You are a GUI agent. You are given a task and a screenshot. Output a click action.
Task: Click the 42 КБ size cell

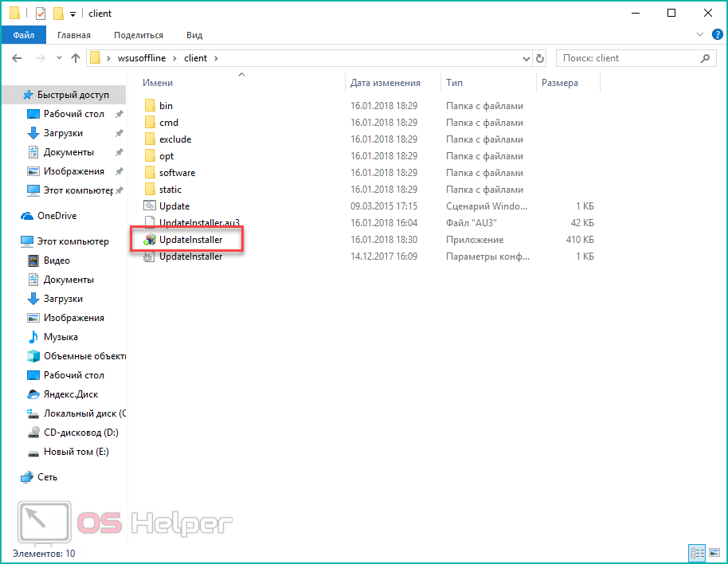click(582, 222)
